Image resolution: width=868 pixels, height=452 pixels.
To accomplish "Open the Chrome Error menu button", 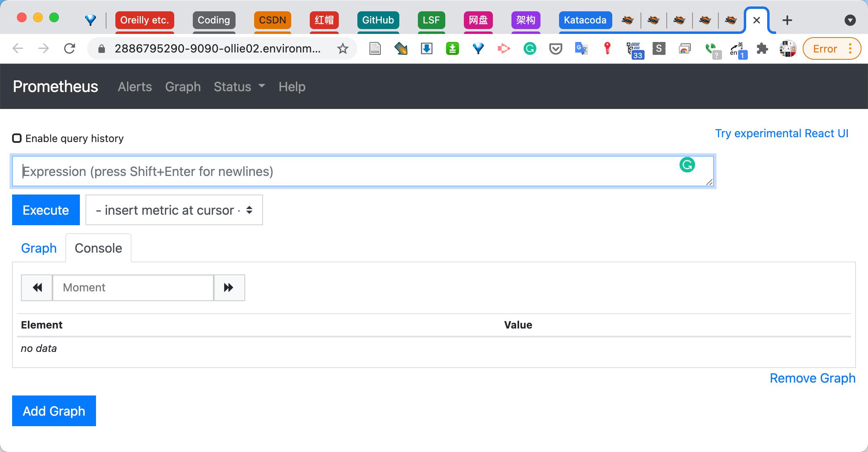I will (832, 49).
